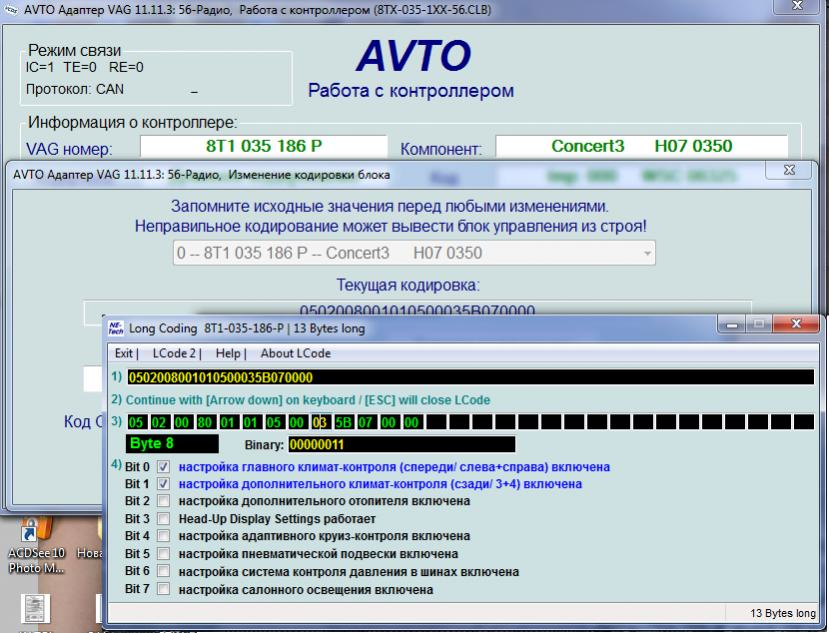Select byte 0 cell with value 05
The height and width of the screenshot is (633, 829).
coord(136,422)
